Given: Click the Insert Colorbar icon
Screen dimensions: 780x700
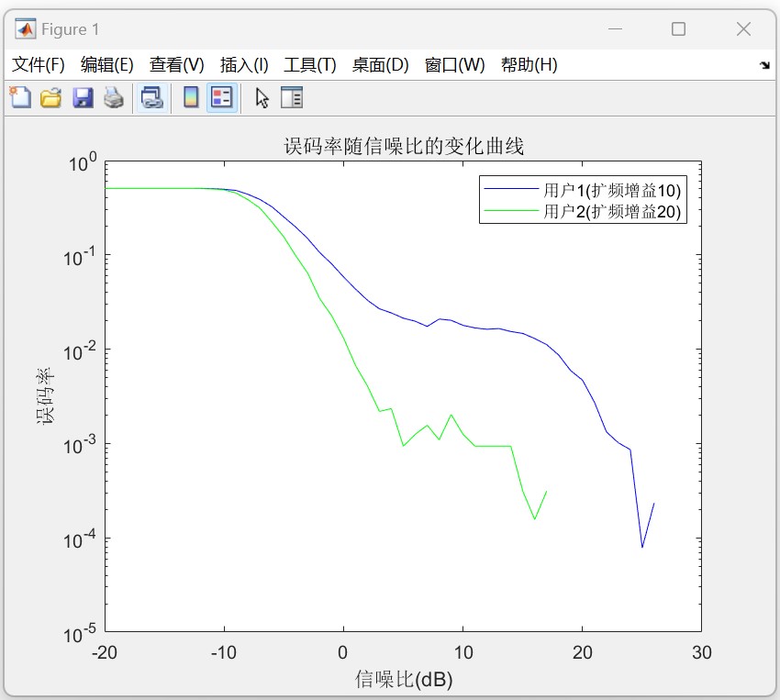Looking at the screenshot, I should pyautogui.click(x=191, y=97).
